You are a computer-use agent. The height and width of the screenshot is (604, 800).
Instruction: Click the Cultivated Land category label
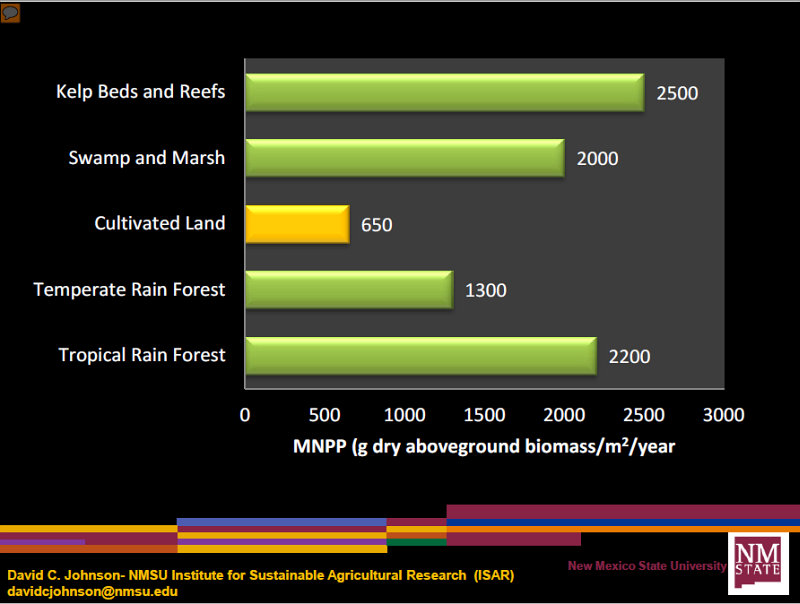click(x=160, y=224)
